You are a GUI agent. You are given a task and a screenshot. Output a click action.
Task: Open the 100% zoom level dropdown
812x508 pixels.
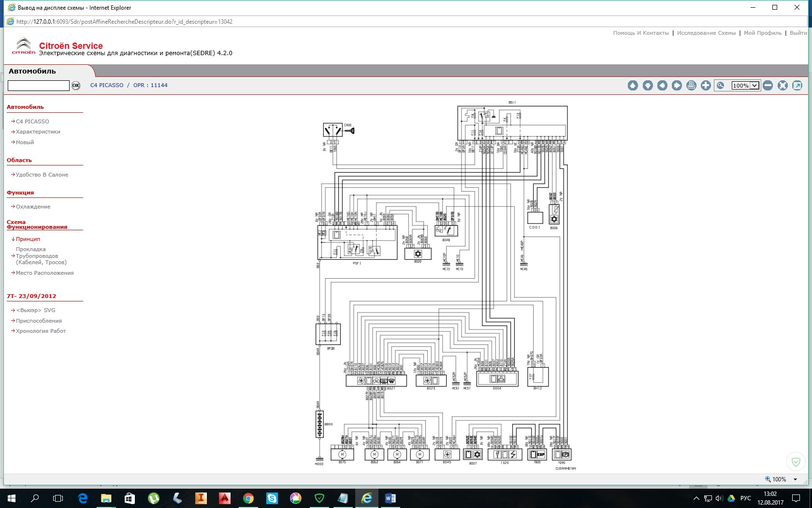(x=745, y=86)
